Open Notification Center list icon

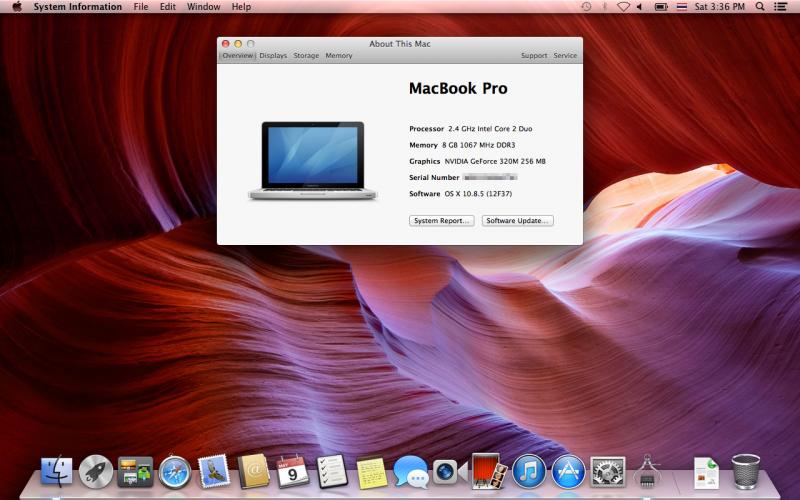point(780,7)
